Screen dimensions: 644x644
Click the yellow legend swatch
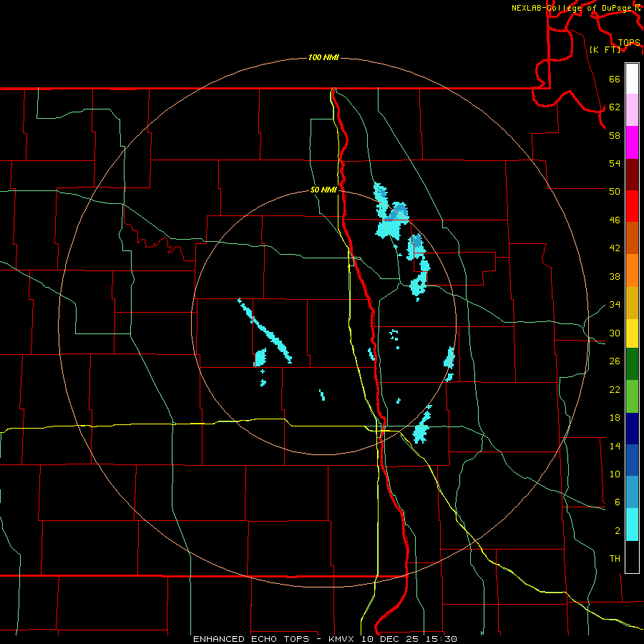click(x=632, y=333)
